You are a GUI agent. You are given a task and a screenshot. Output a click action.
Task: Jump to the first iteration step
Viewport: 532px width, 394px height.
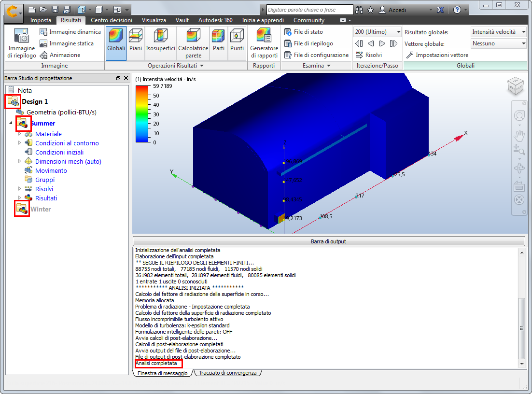[359, 43]
